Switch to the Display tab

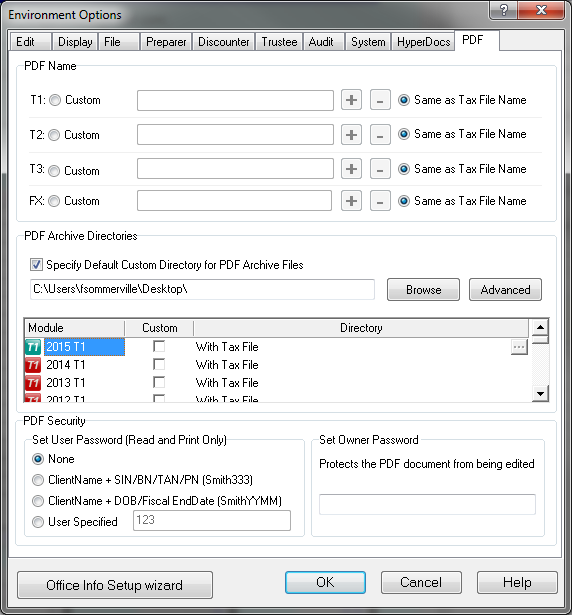pos(75,42)
